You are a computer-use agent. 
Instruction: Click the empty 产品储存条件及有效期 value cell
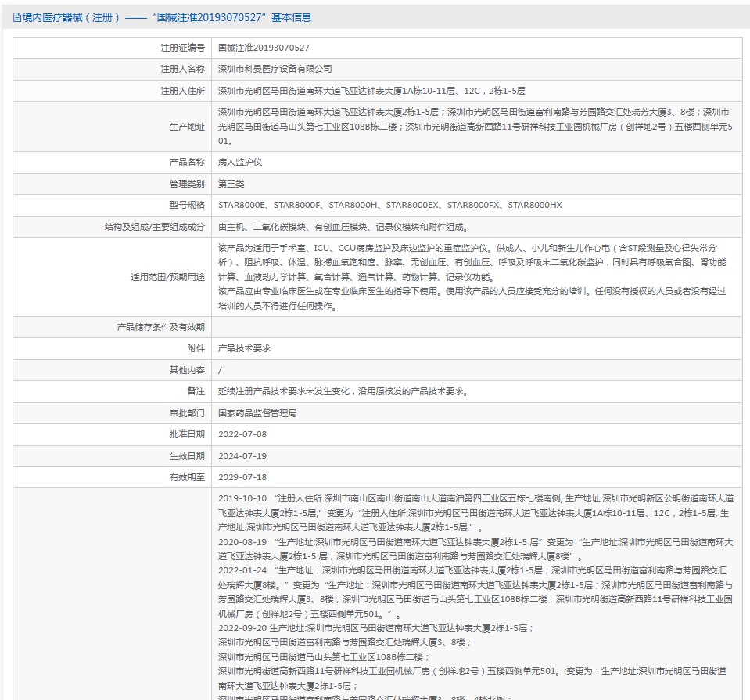pos(477,327)
